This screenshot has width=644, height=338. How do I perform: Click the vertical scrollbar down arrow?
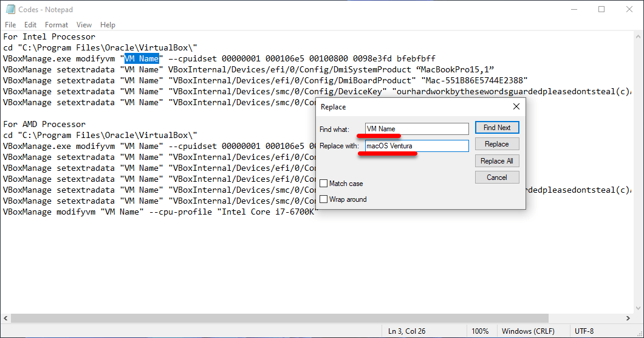(x=638, y=308)
